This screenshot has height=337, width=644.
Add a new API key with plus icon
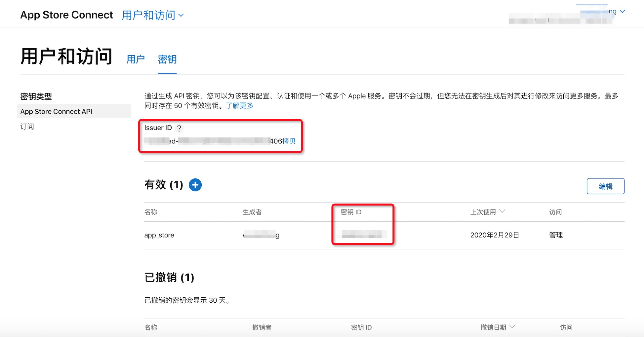195,185
